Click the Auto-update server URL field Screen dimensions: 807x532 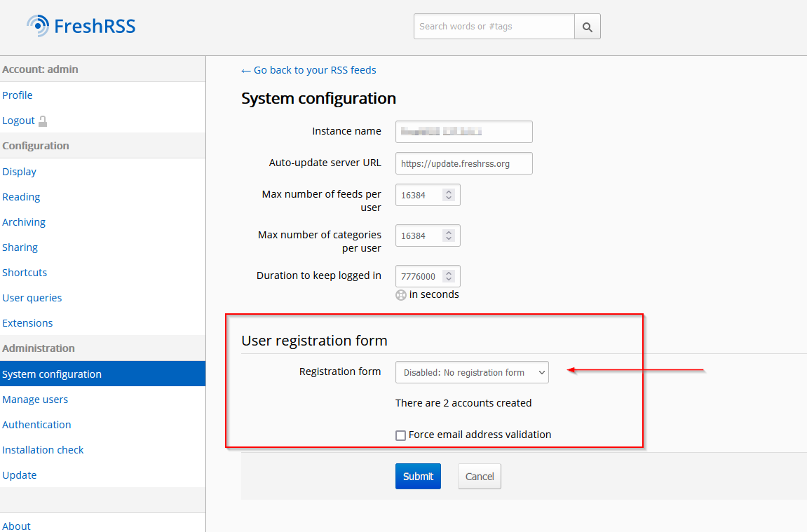[x=463, y=164]
